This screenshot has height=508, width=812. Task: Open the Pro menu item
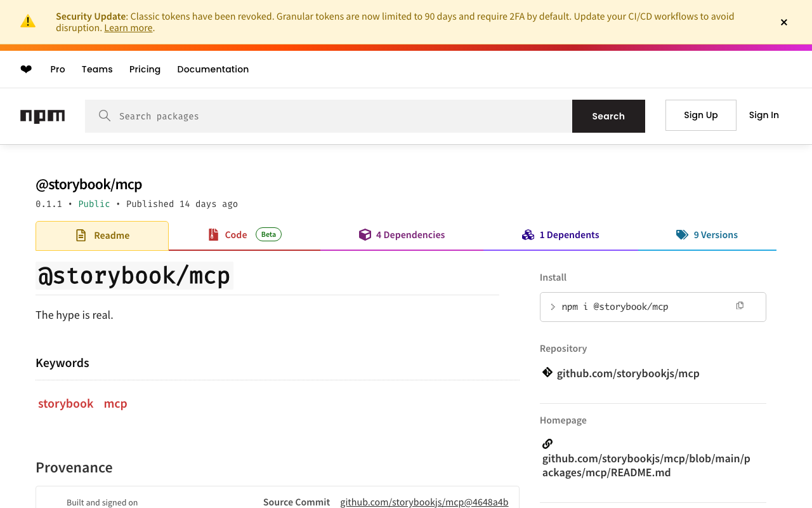[58, 69]
